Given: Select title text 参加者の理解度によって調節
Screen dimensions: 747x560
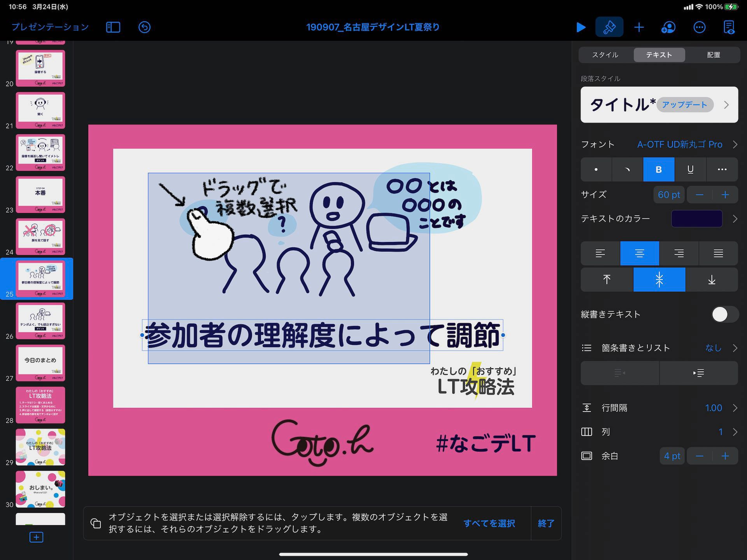Looking at the screenshot, I should (323, 335).
